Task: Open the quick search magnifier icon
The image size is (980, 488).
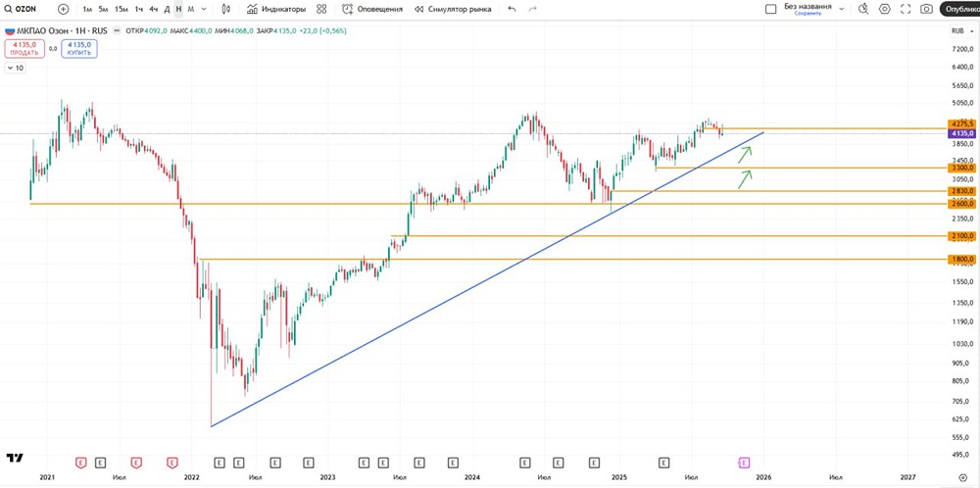Action: coord(864,9)
